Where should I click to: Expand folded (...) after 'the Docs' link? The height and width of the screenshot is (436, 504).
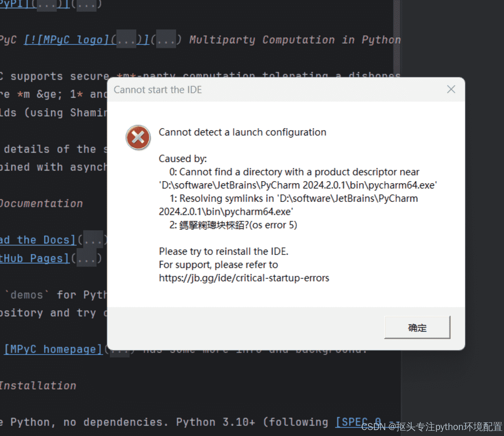point(93,240)
